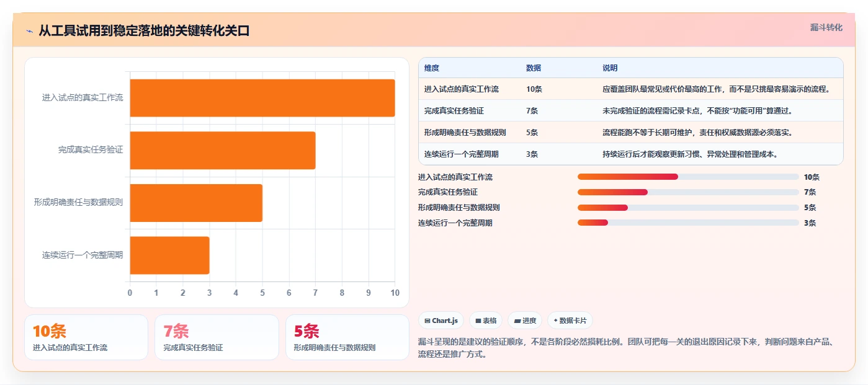Click the 7条 cell in the table

point(532,111)
